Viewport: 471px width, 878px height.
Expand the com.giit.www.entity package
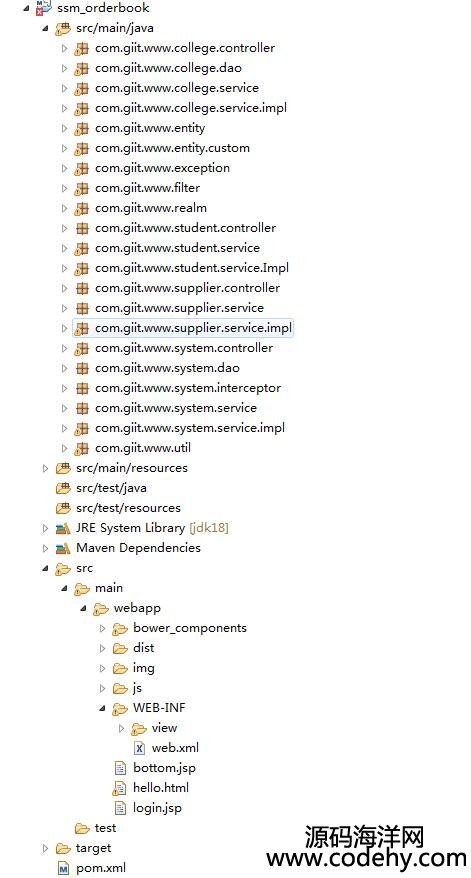point(64,128)
